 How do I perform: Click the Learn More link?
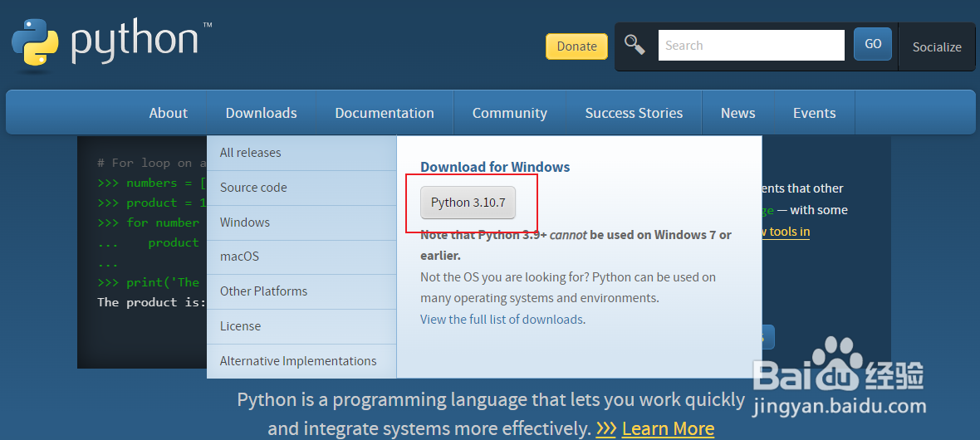click(668, 428)
